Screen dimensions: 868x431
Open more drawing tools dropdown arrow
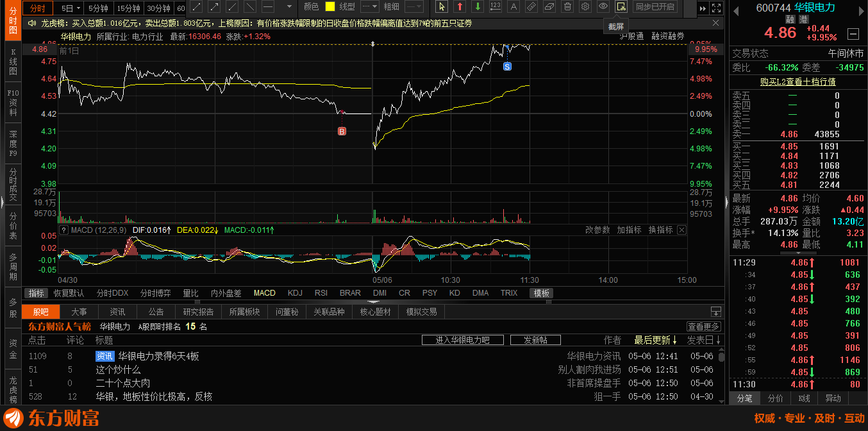point(289,7)
